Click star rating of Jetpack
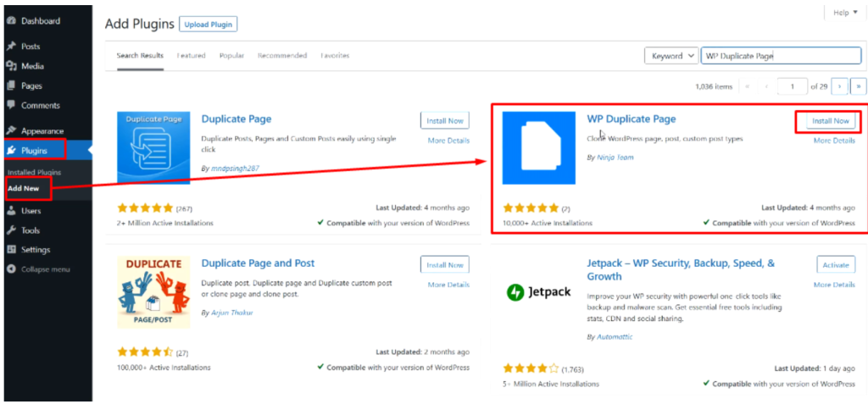 point(531,368)
